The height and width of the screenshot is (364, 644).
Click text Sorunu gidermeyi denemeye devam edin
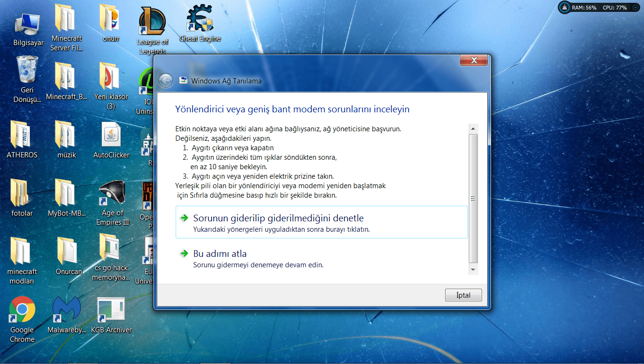point(258,265)
